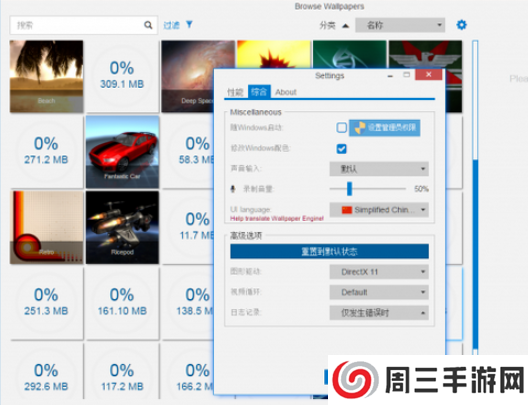
Task: Click the 50% recording volume value
Action: [x=421, y=189]
